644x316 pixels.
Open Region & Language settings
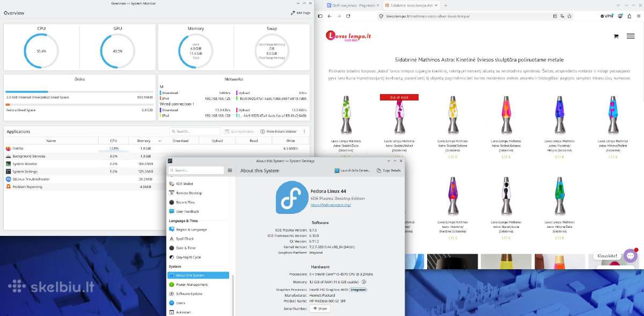[199, 229]
